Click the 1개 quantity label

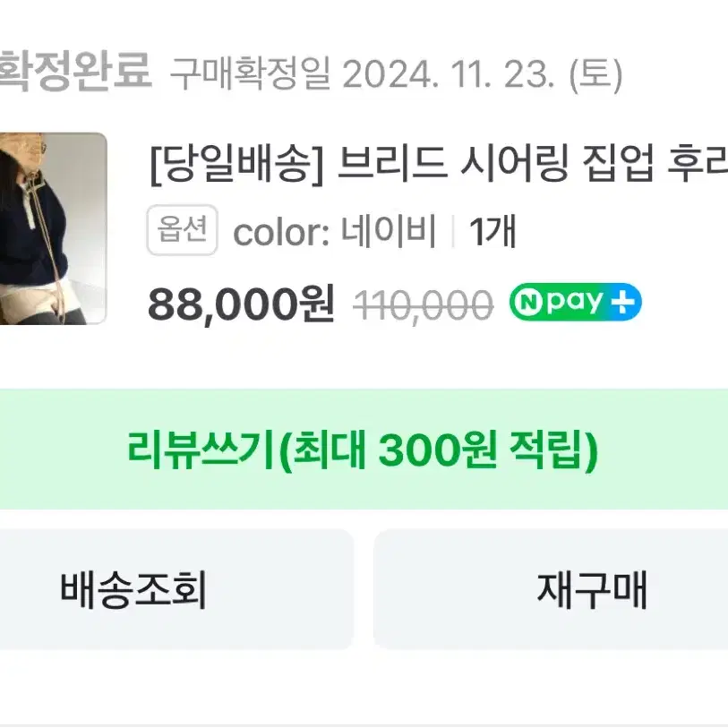coord(492,231)
